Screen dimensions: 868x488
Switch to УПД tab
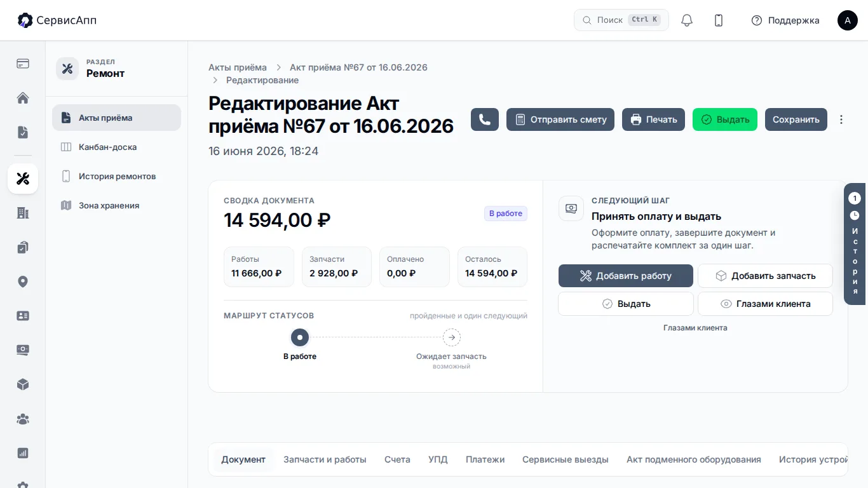click(438, 459)
